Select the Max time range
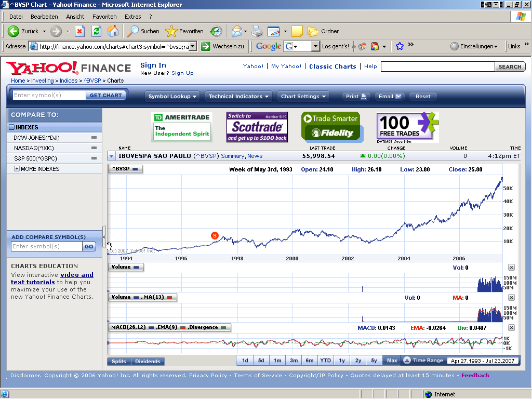This screenshot has width=532, height=399. coord(392,361)
